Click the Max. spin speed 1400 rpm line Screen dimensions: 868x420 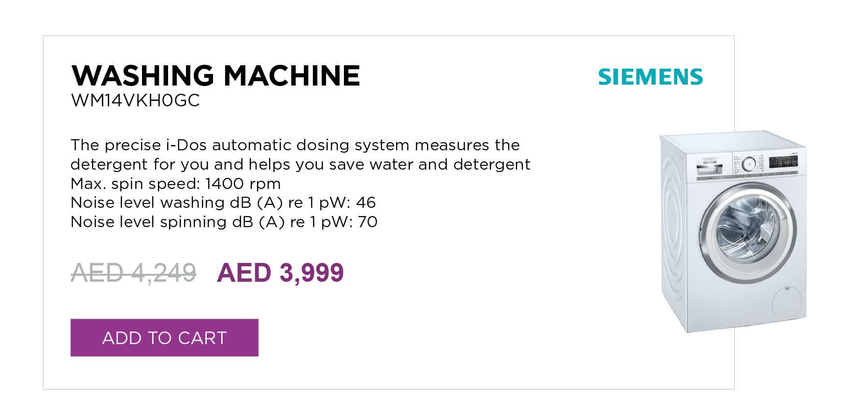[x=175, y=184]
